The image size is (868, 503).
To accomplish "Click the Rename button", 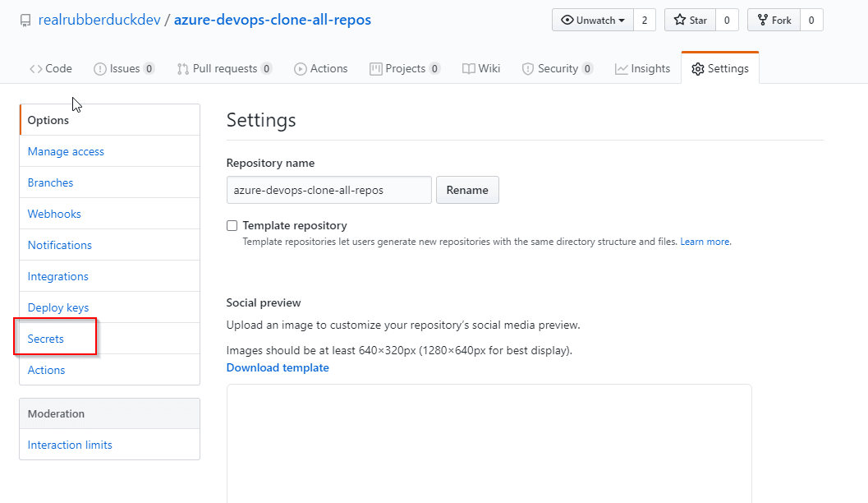I will (x=467, y=190).
